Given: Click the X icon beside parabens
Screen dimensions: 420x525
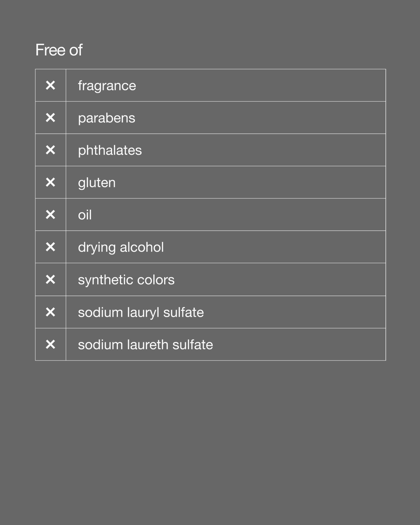Looking at the screenshot, I should [x=50, y=118].
